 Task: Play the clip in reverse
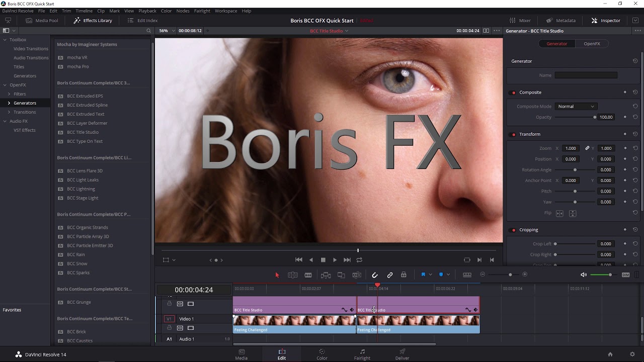pos(311,260)
